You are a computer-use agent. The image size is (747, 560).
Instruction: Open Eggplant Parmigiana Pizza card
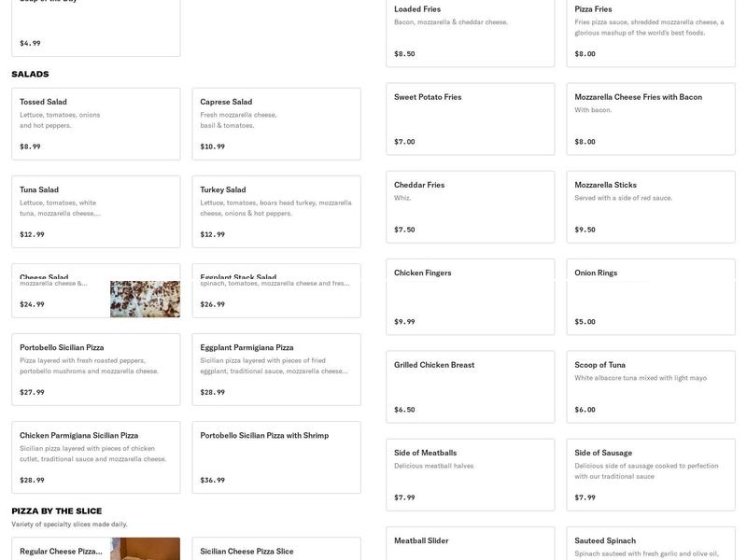276,369
